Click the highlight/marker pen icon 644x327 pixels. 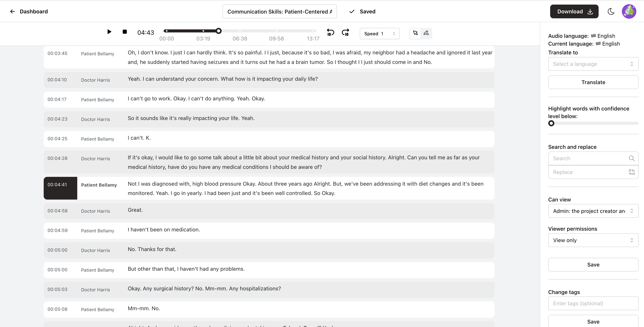pyautogui.click(x=426, y=33)
